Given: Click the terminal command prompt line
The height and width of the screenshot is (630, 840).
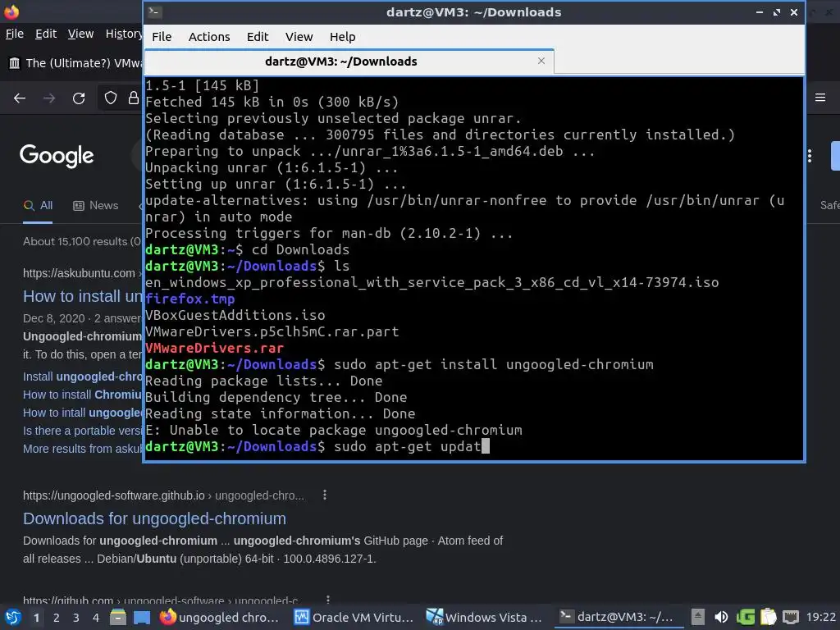Looking at the screenshot, I should (x=317, y=446).
